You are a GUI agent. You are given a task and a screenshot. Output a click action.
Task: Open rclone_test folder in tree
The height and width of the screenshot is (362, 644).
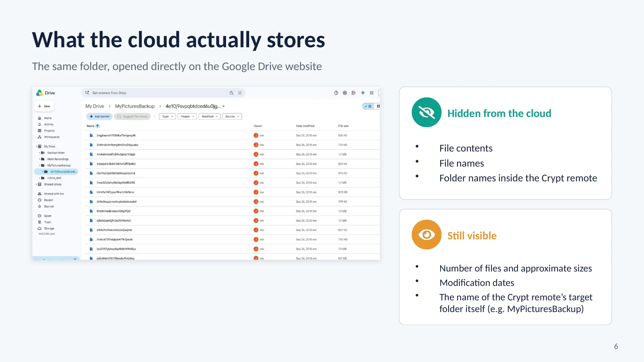click(54, 178)
